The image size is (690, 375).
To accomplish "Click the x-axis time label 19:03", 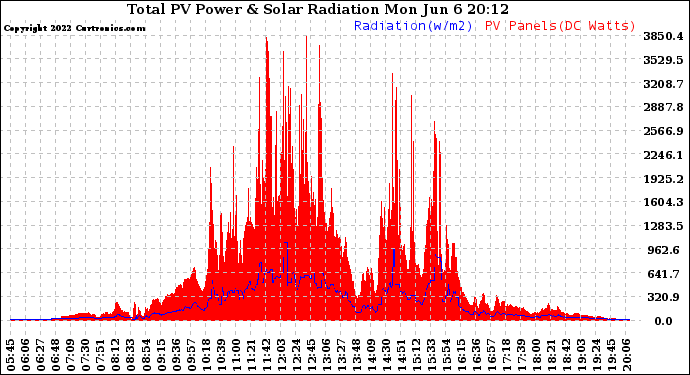I will tap(581, 355).
